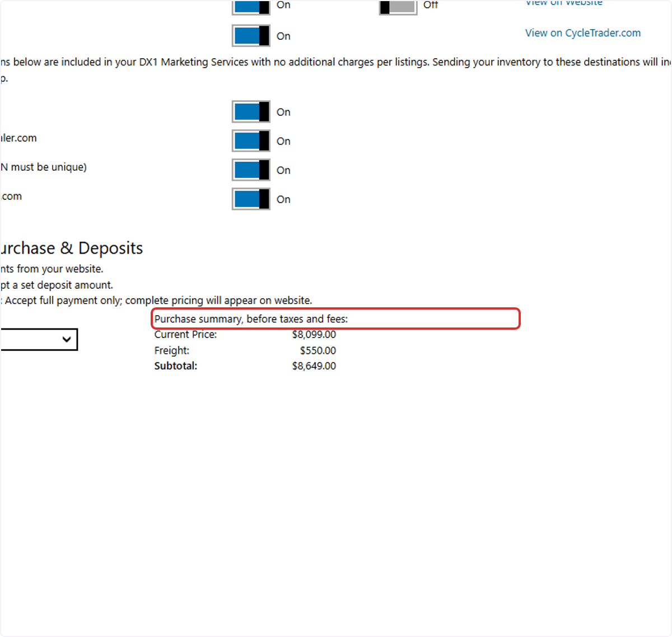Open the View on CycleTrader.com link

click(x=583, y=33)
